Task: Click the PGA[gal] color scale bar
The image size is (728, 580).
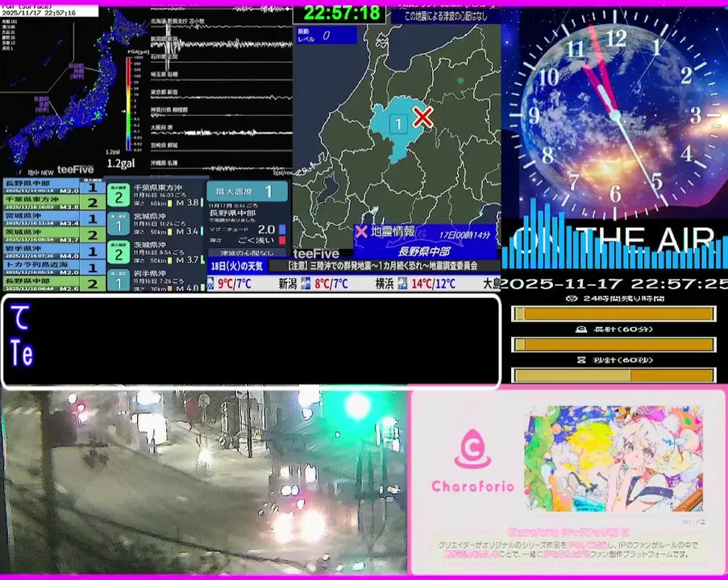Action: click(128, 105)
